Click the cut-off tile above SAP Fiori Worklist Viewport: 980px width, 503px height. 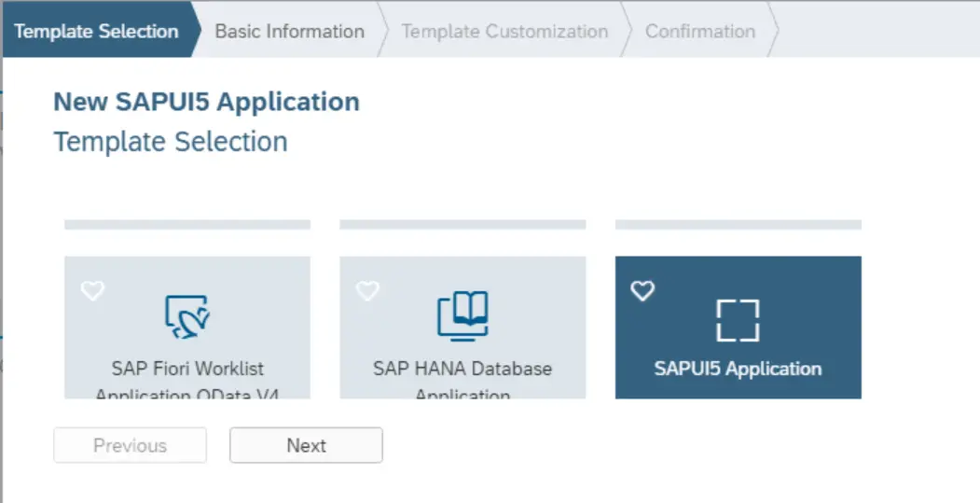pos(187,225)
